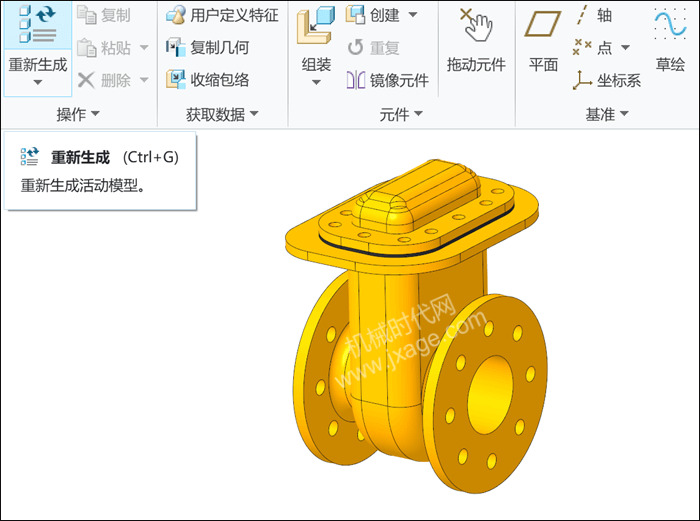Open the 重新生成 dropdown arrow
The height and width of the screenshot is (521, 700).
coord(38,83)
